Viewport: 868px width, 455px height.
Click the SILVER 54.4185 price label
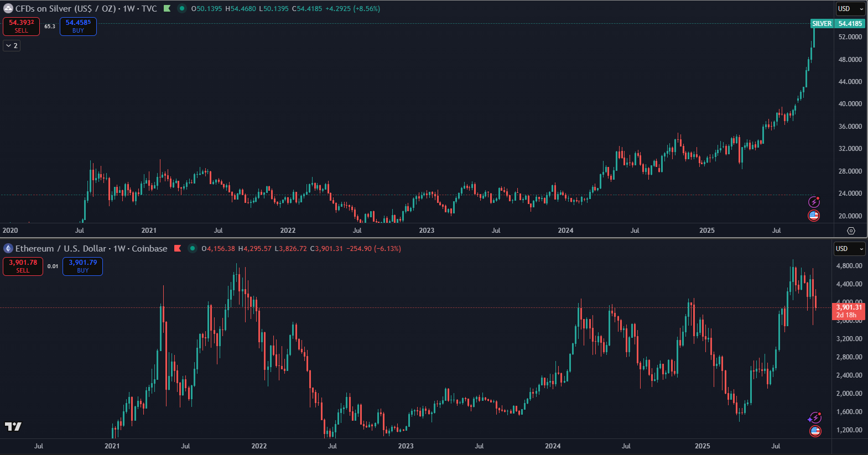pyautogui.click(x=837, y=24)
